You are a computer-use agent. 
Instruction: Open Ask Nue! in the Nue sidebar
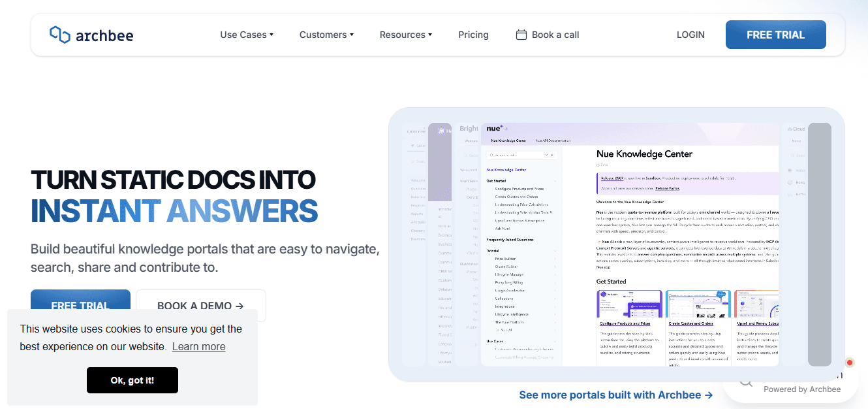click(x=502, y=228)
